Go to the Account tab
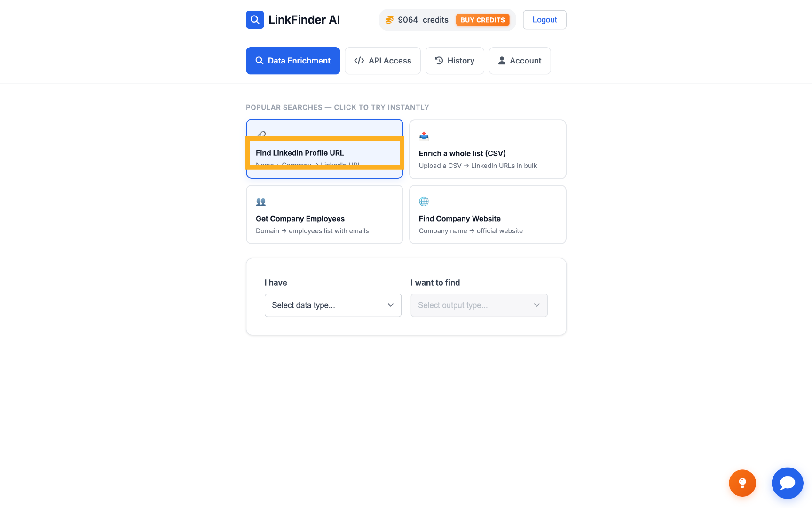This screenshot has height=508, width=812. [520, 61]
